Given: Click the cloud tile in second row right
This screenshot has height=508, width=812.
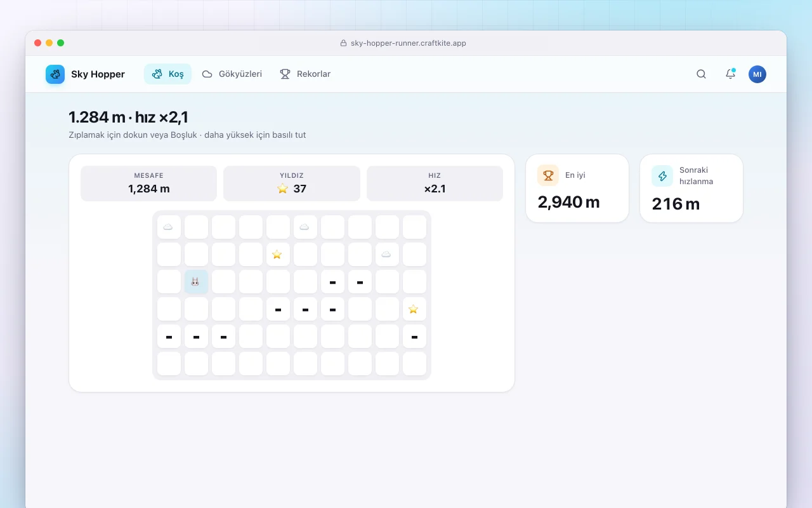Looking at the screenshot, I should tap(387, 254).
